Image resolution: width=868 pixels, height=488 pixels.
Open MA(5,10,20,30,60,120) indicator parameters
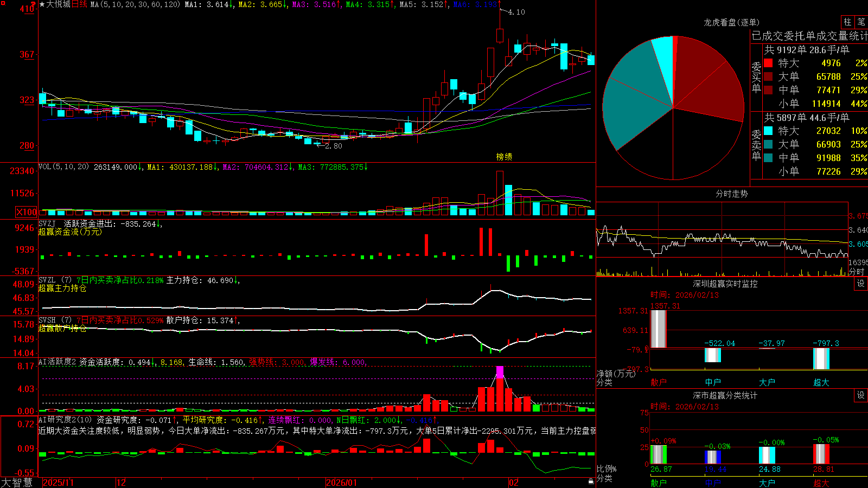[x=135, y=4]
